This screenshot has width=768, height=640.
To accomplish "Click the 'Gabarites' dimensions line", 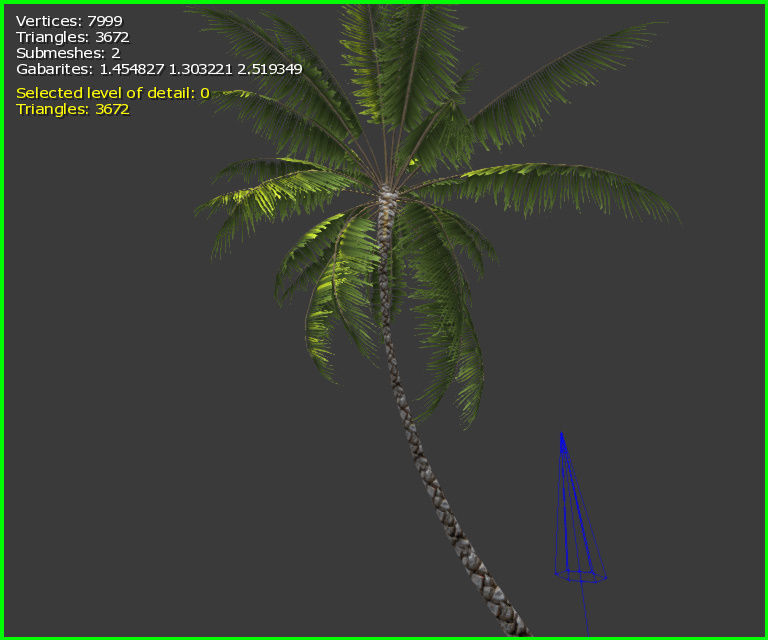I will click(159, 69).
